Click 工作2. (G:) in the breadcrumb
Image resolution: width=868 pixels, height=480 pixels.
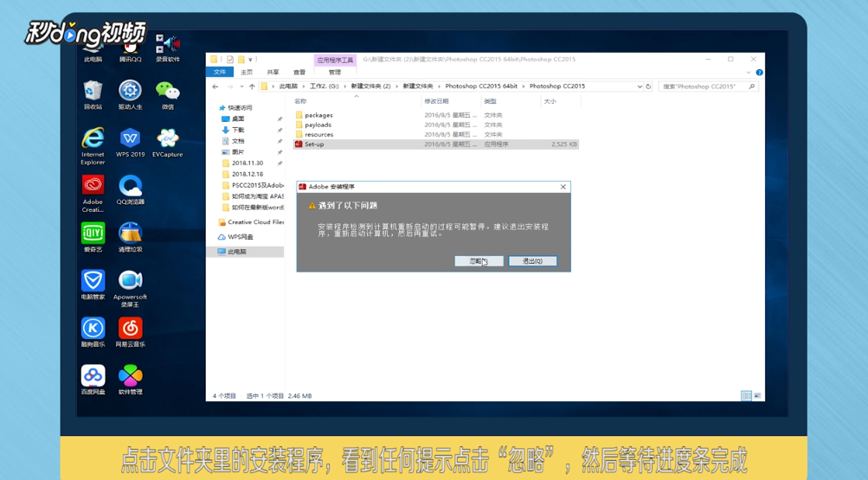coord(325,86)
